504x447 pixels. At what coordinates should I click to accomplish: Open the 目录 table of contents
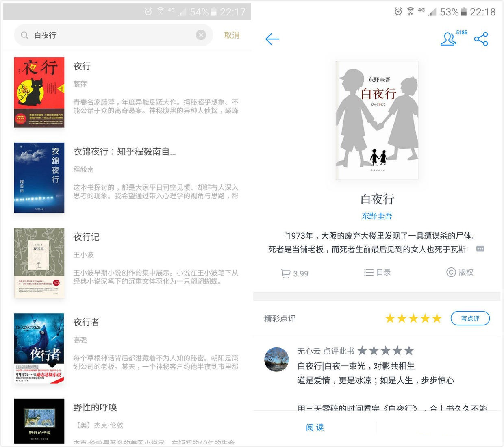click(x=377, y=272)
